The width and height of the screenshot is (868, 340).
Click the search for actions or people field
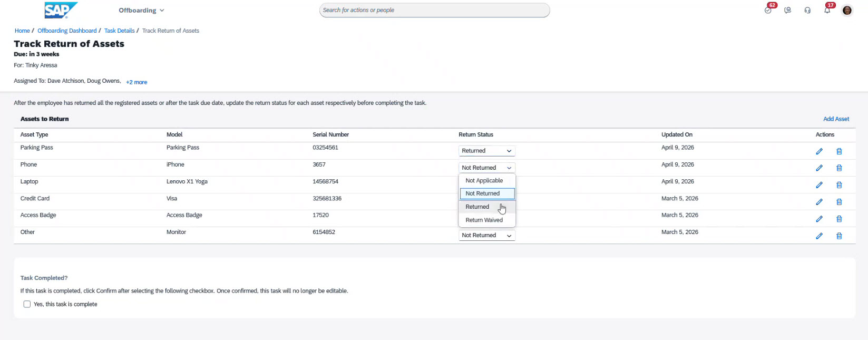pos(434,10)
